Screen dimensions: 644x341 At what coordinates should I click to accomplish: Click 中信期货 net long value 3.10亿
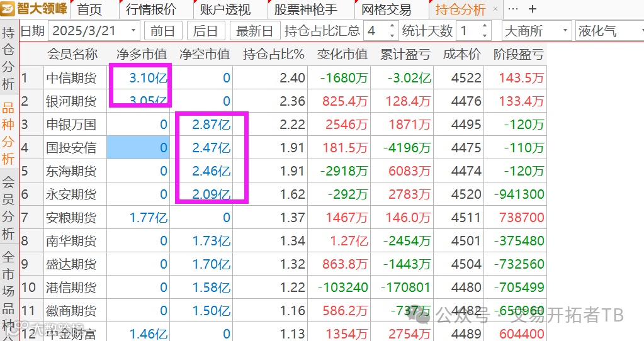(148, 77)
